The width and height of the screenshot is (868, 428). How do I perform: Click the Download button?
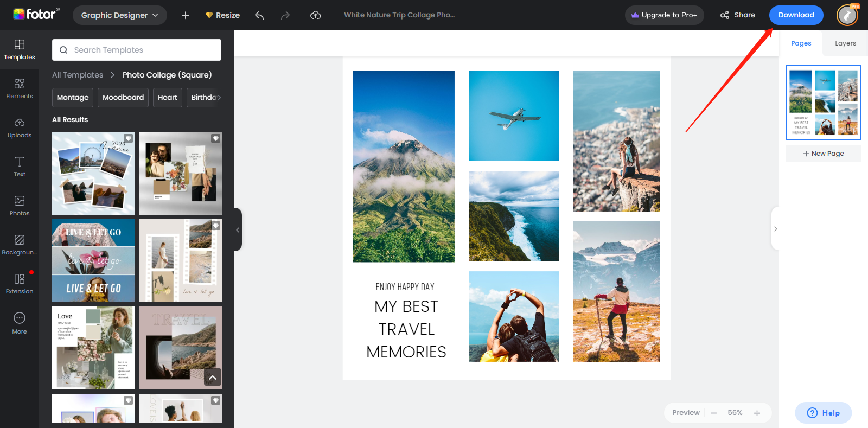click(x=796, y=15)
